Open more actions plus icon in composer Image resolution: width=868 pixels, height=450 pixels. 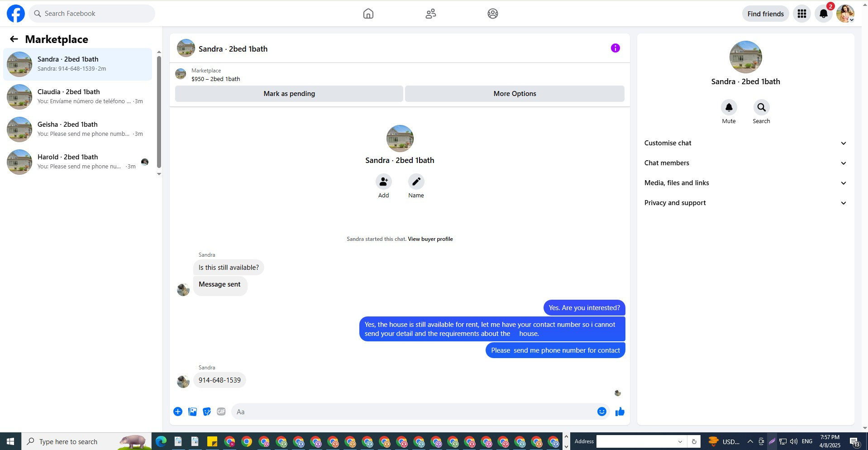click(x=178, y=412)
